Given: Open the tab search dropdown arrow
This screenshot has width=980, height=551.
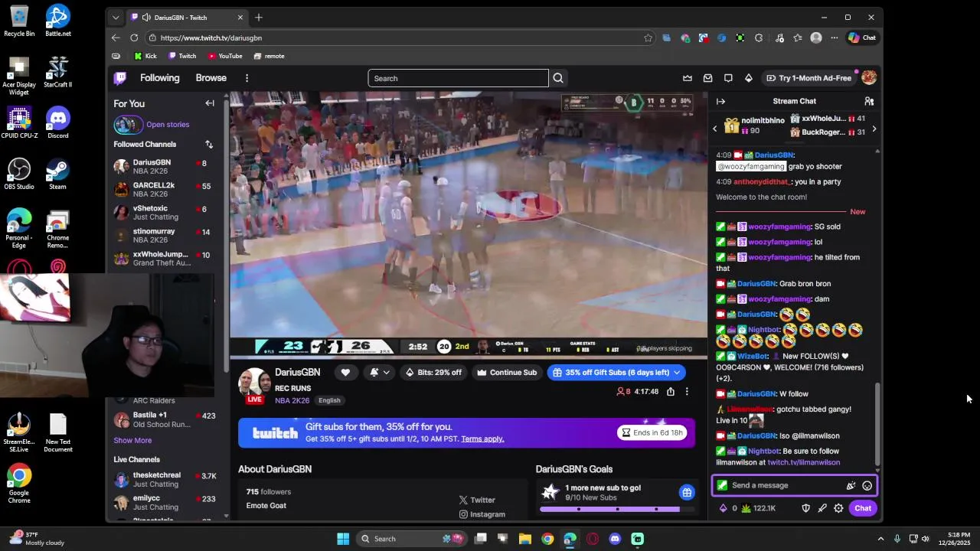Looking at the screenshot, I should [116, 18].
